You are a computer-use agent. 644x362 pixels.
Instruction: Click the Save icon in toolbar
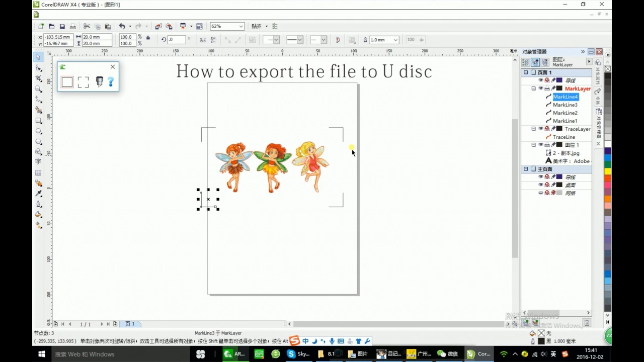click(62, 26)
